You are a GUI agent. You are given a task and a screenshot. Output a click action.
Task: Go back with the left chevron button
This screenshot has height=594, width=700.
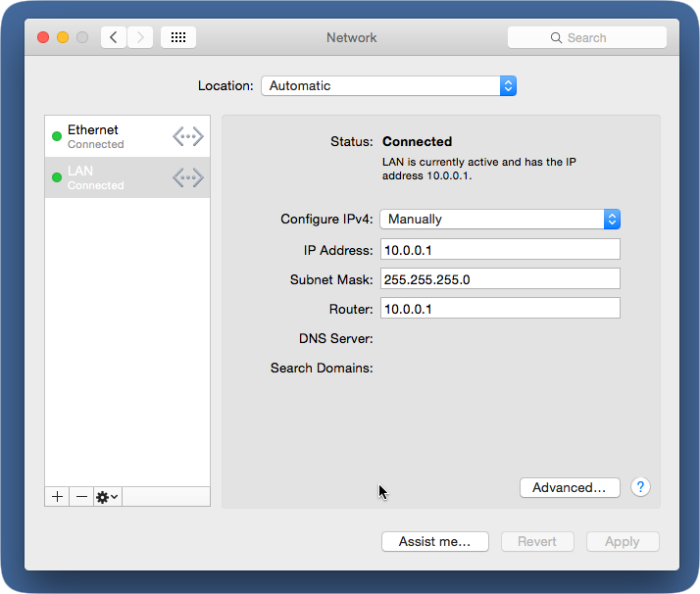pos(114,37)
